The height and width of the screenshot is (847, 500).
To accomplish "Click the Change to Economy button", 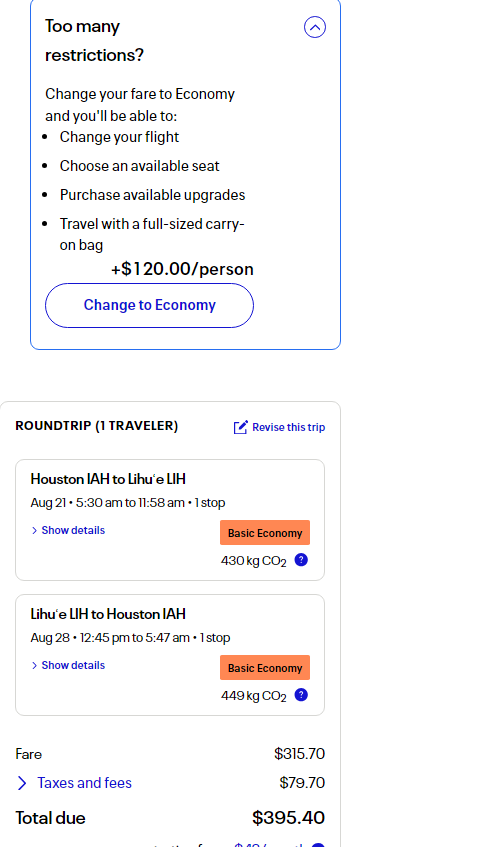I will [x=150, y=305].
